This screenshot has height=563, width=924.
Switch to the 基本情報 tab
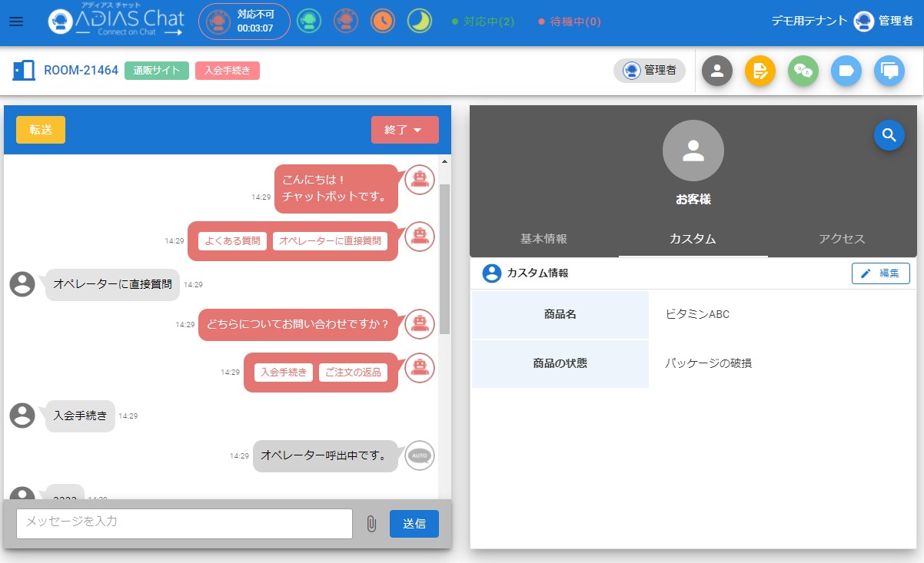[x=543, y=239]
